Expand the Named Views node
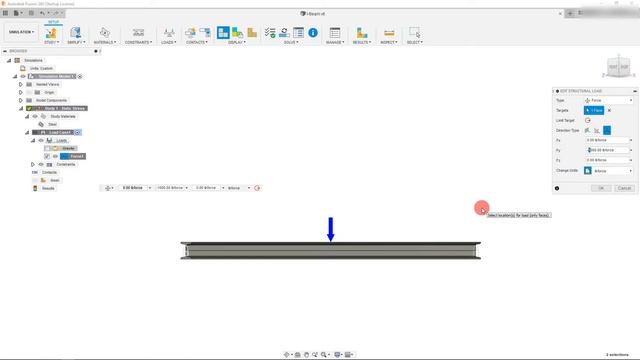 click(x=21, y=84)
